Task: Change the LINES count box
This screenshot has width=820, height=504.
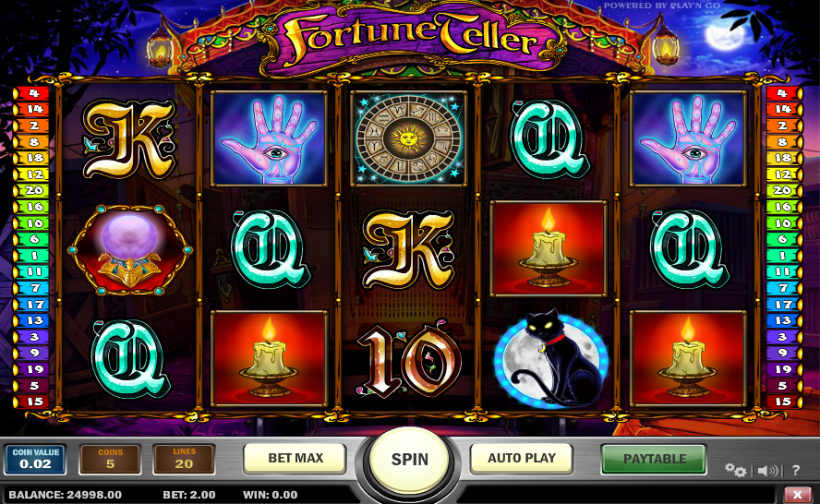Action: pos(184,459)
